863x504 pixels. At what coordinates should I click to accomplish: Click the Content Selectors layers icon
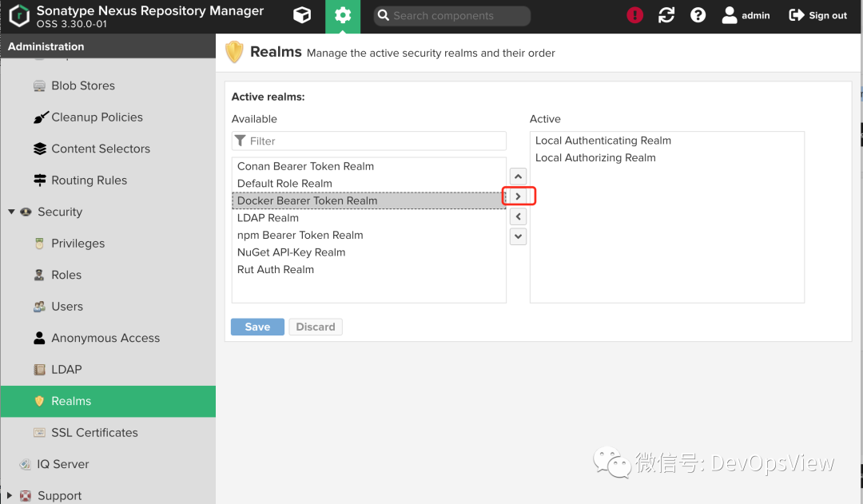(x=40, y=149)
